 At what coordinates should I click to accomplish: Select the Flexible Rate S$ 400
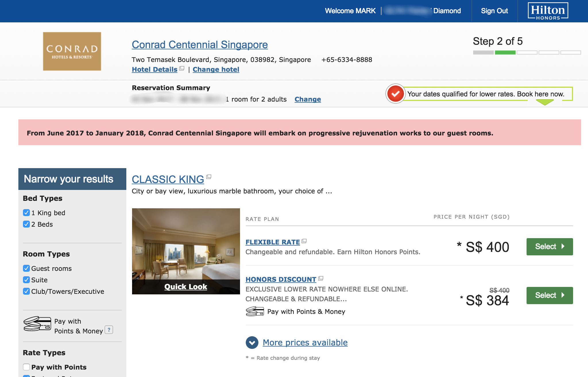pos(550,246)
